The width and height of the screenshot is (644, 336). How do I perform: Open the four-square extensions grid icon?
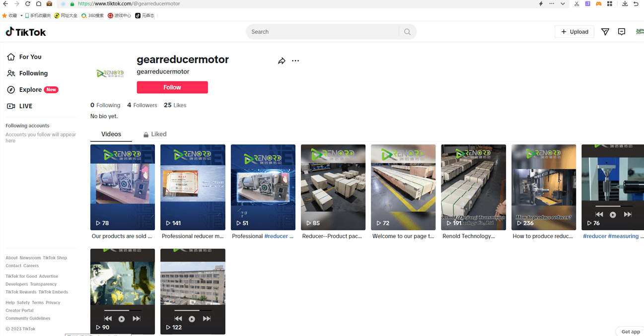(x=610, y=3)
